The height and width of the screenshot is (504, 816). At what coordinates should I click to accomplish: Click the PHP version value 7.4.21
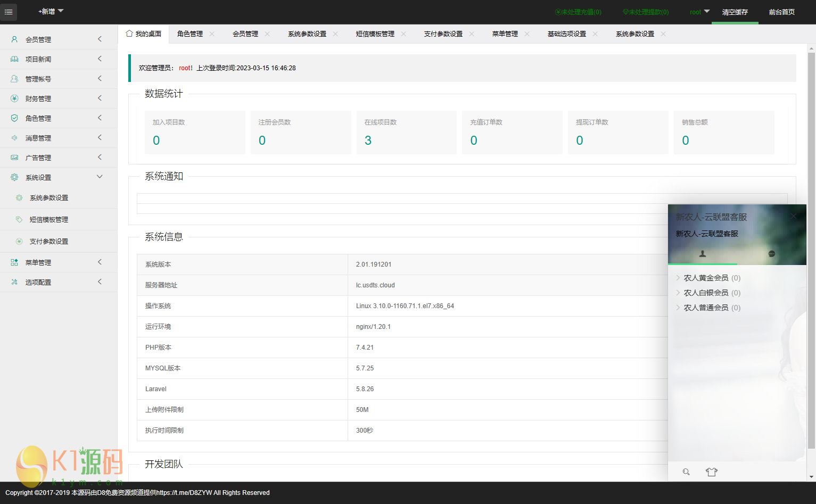[x=365, y=348]
